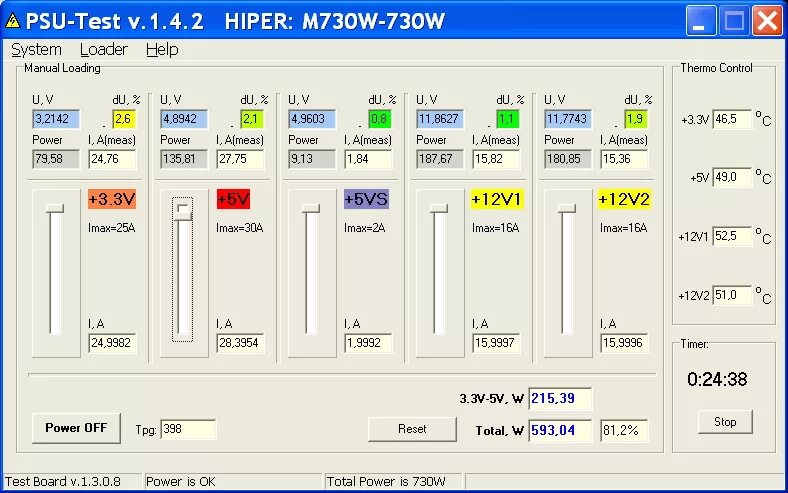The image size is (788, 493).
Task: Click the measured current 1,84
Action: coord(369,159)
